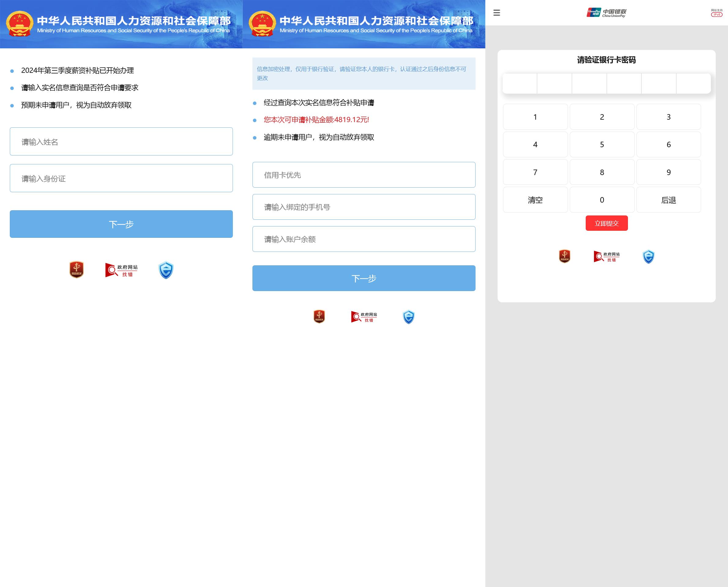Image resolution: width=728 pixels, height=587 pixels.
Task: Tap keypad digit 3
Action: [x=669, y=117]
